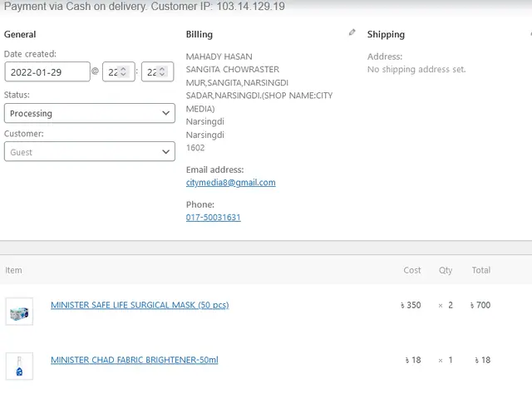Viewport: 532px width, 393px height.
Task: Click the Shipping section heading
Action: pos(386,35)
